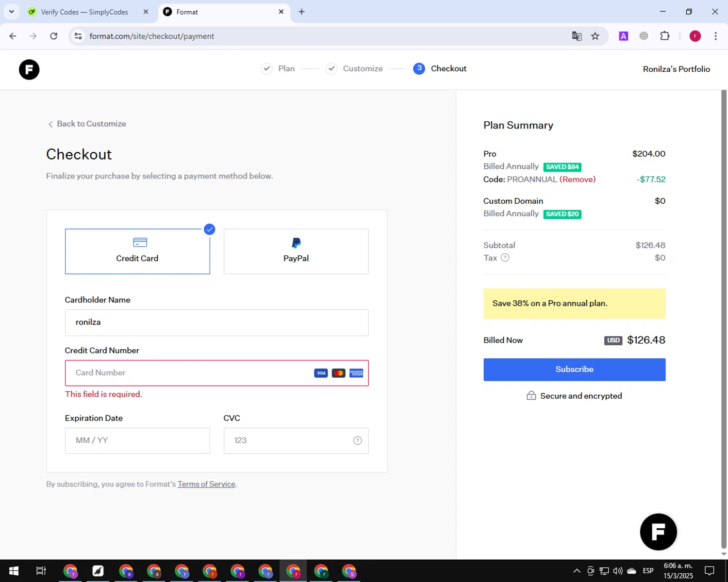Click the -$77.52 discount amount

coord(651,179)
